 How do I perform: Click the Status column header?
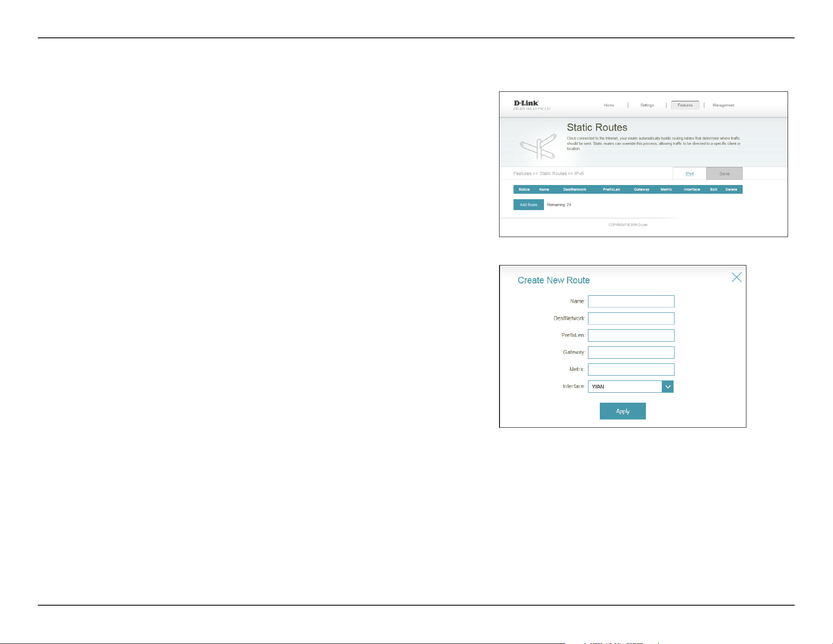click(x=524, y=189)
